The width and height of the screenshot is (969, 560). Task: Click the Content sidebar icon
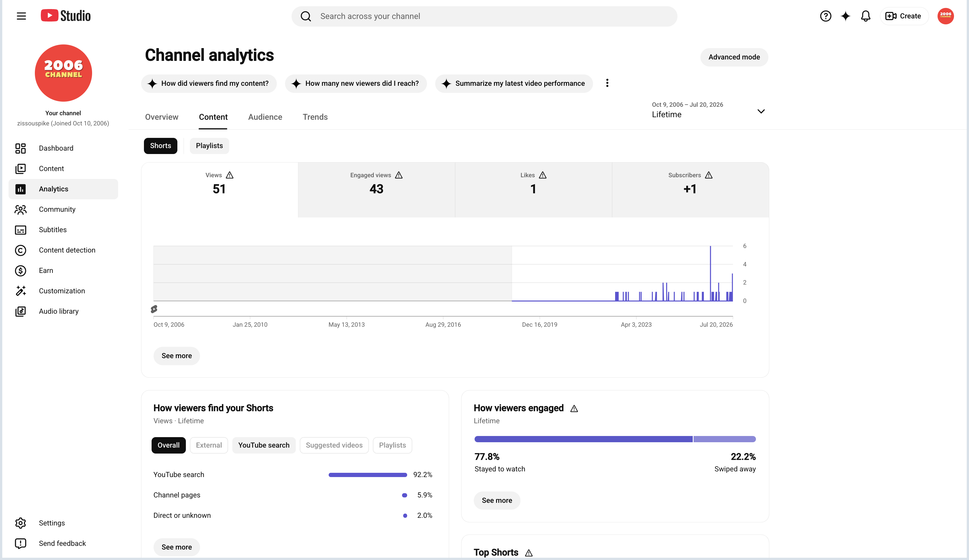click(20, 169)
